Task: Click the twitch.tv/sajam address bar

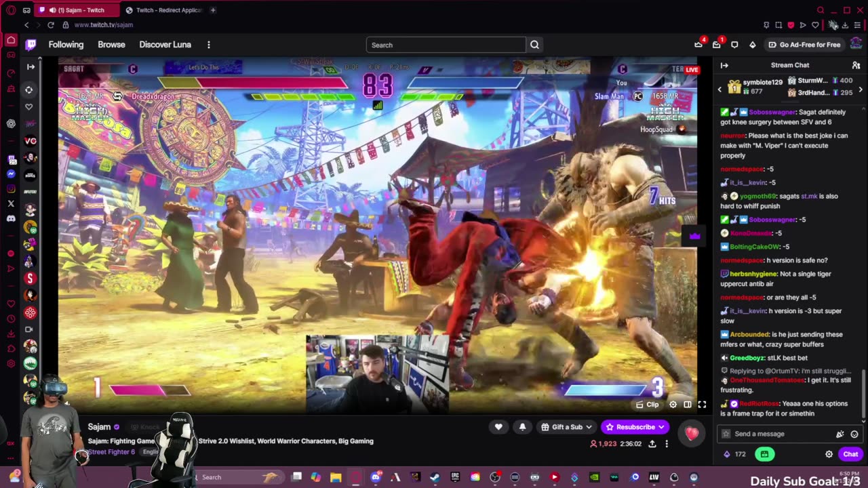Action: 103,25
